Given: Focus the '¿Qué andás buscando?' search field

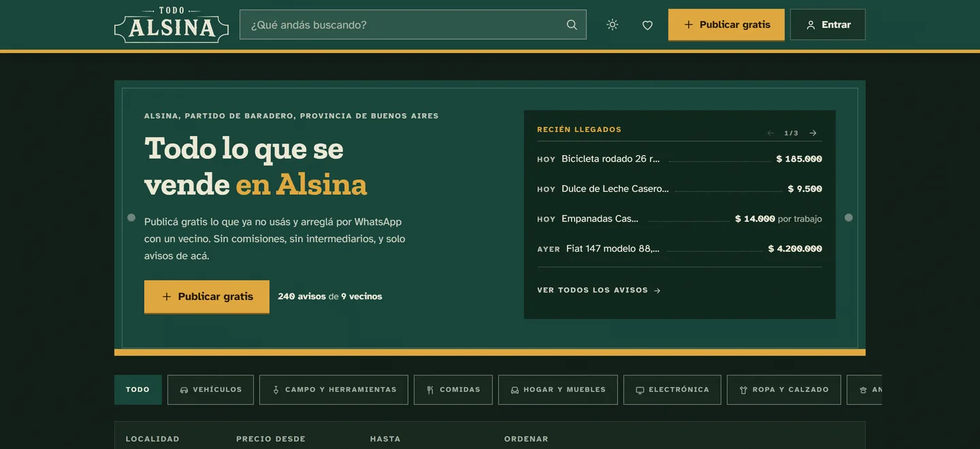Looking at the screenshot, I should pos(413,24).
